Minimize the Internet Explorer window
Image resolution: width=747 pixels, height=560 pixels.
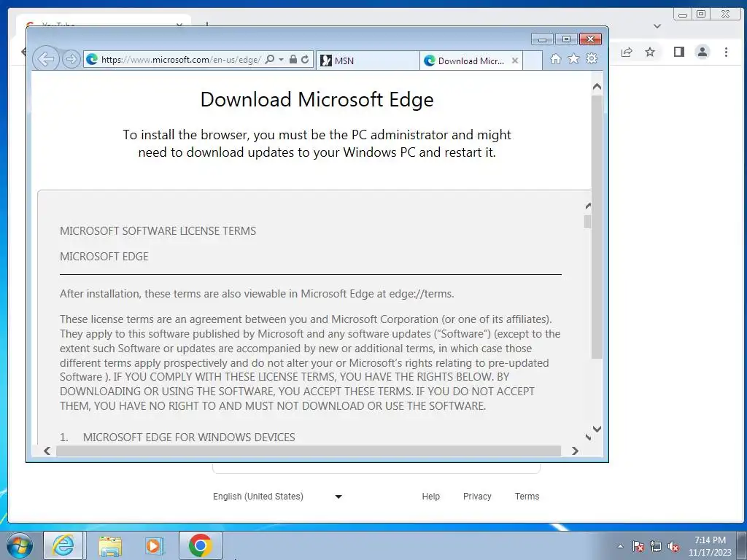[x=542, y=39]
